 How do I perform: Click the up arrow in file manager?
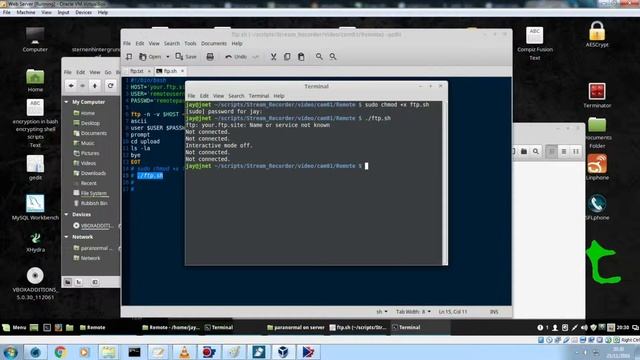pos(95,86)
